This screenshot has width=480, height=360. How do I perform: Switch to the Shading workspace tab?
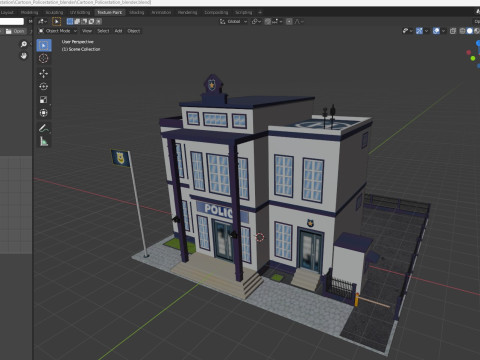coord(137,12)
